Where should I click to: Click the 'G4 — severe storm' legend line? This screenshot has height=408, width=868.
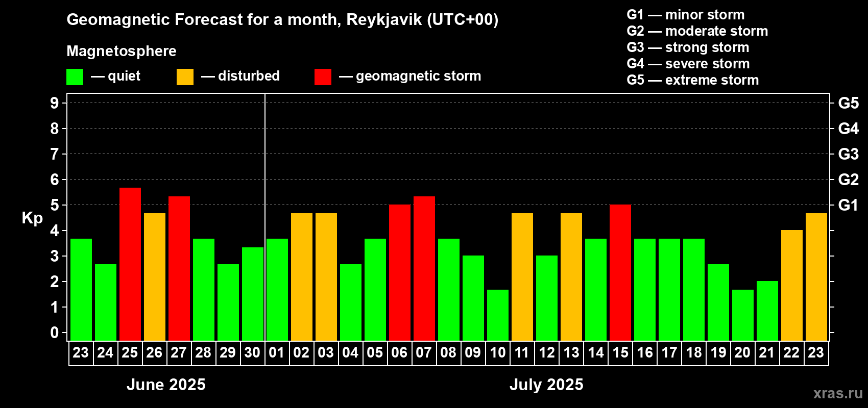tap(688, 64)
